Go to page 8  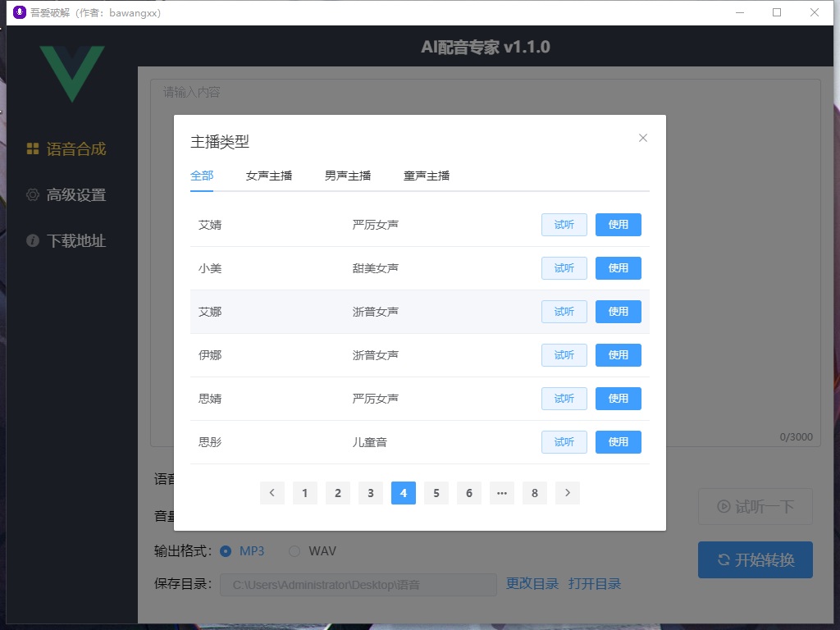[535, 493]
